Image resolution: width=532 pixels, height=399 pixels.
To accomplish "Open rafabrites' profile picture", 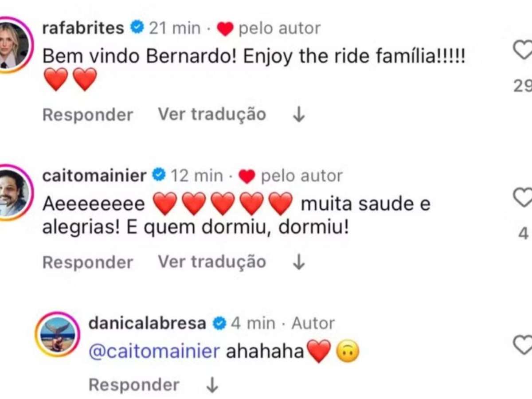I will click(x=13, y=44).
